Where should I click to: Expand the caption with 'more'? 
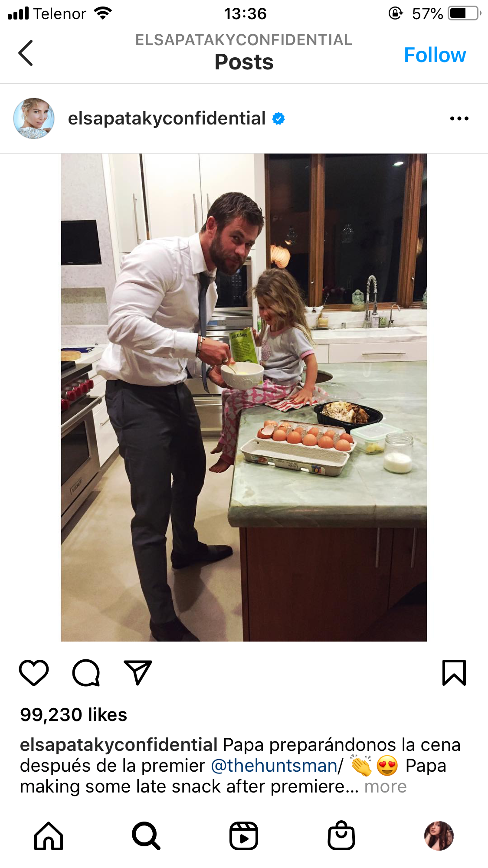[x=385, y=786]
